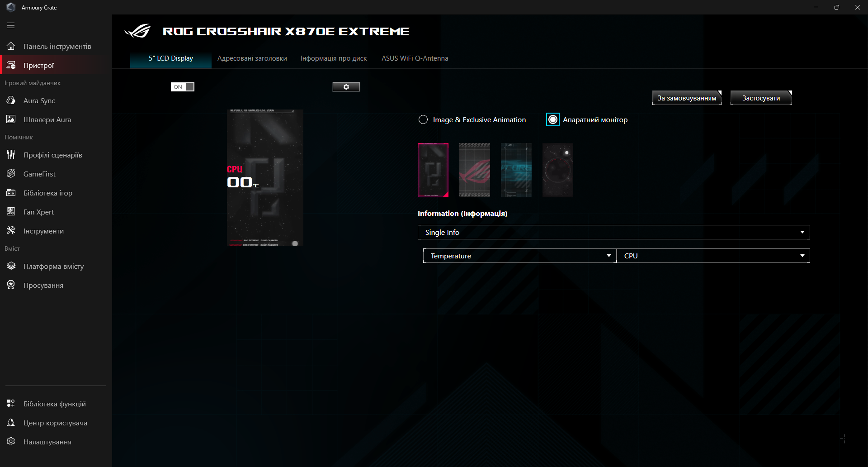
Task: Click the Бібліотека функцій icon
Action: 11,404
